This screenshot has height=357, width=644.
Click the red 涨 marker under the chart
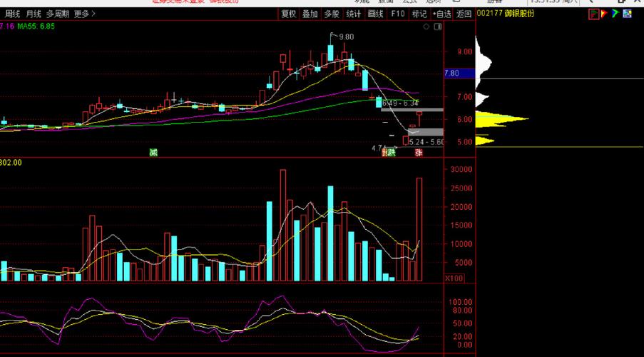tap(419, 153)
